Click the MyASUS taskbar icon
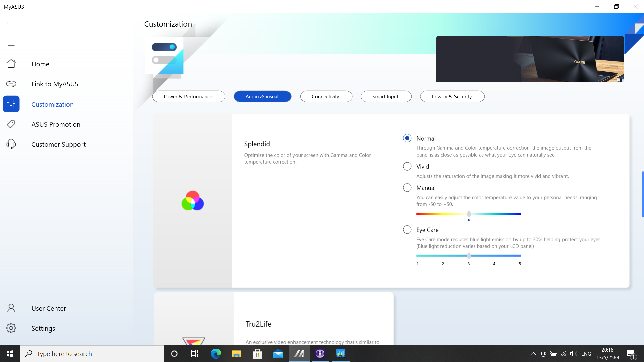The image size is (644, 362). tap(299, 354)
